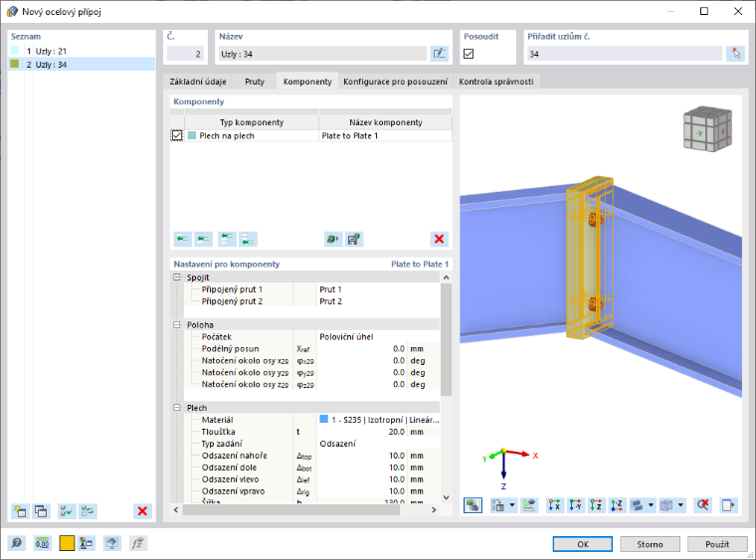Click the blue S235 material swatch
Image resolution: width=756 pixels, height=560 pixels.
click(324, 420)
